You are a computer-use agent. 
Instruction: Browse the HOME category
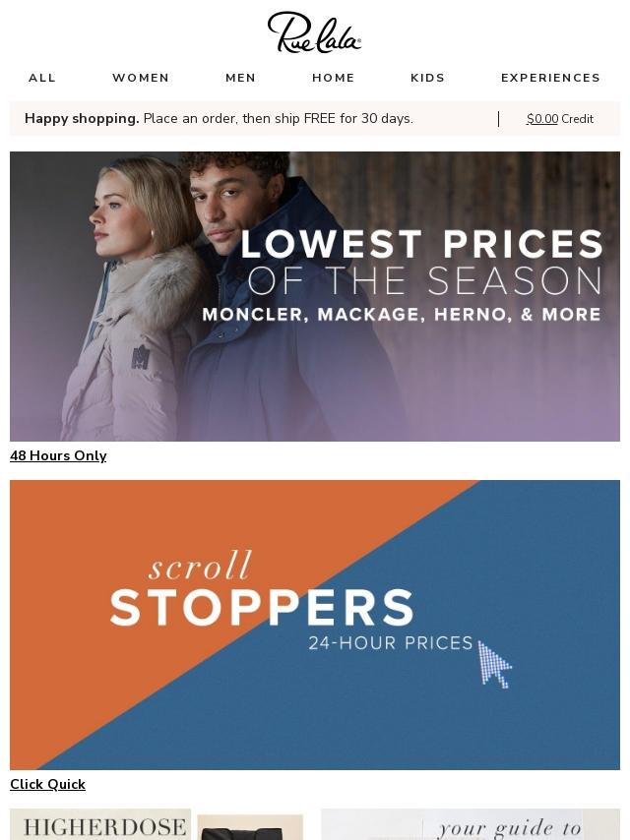point(334,78)
